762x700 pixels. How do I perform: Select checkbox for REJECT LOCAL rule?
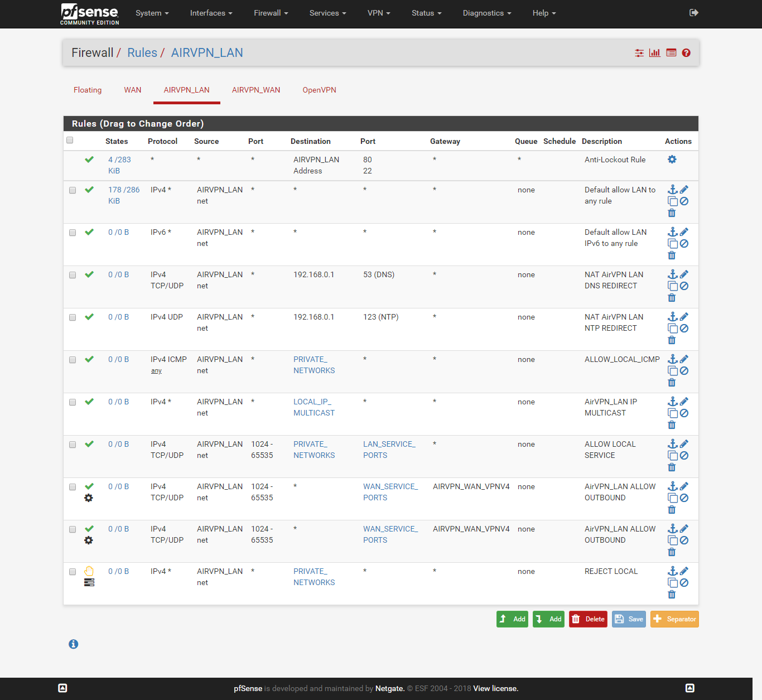click(x=73, y=572)
